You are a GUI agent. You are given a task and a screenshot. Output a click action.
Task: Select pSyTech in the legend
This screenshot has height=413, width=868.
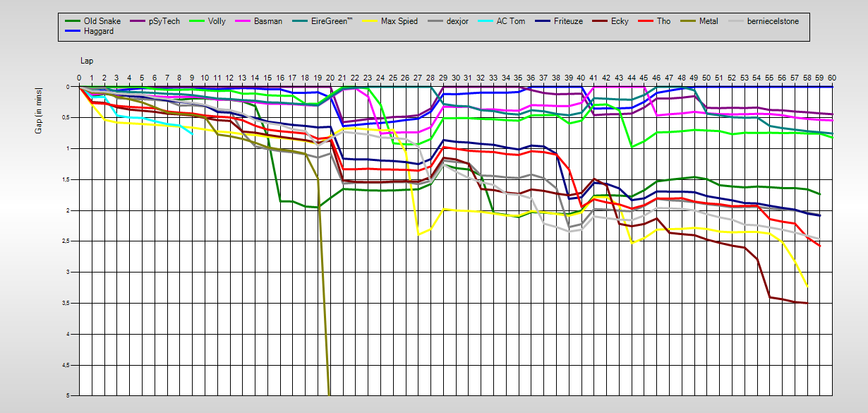pos(164,21)
